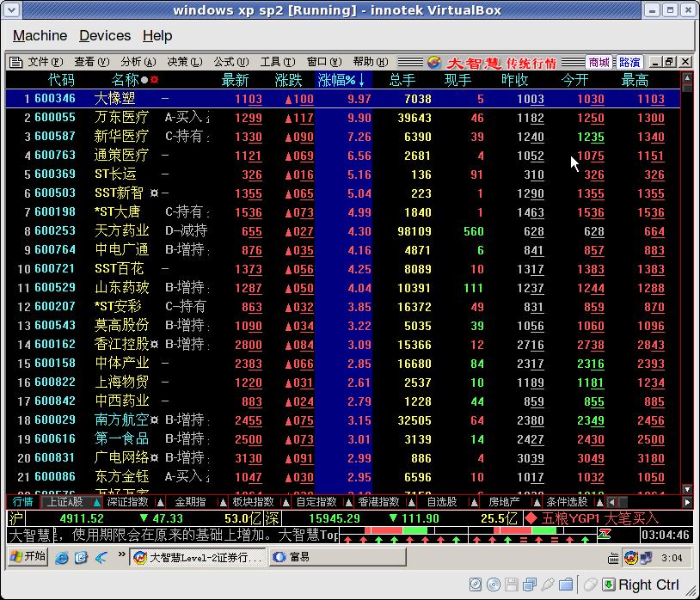
Task: Open the 开始 Start button
Action: click(28, 557)
